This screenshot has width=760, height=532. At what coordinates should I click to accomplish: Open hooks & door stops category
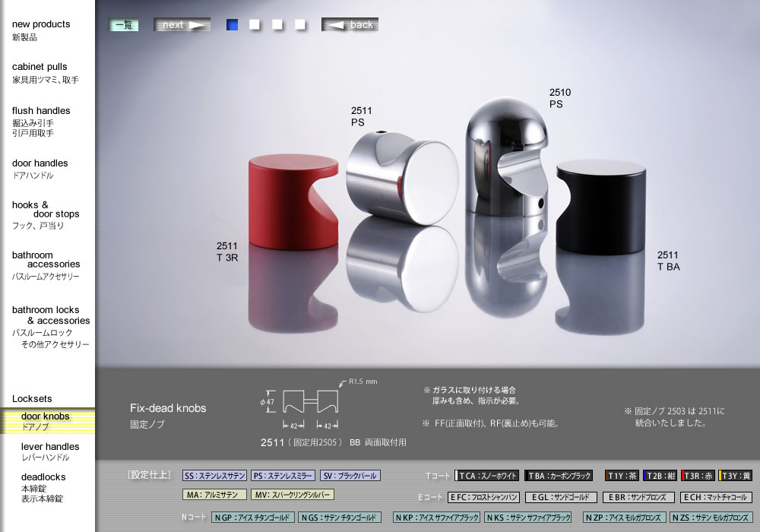[x=45, y=214]
